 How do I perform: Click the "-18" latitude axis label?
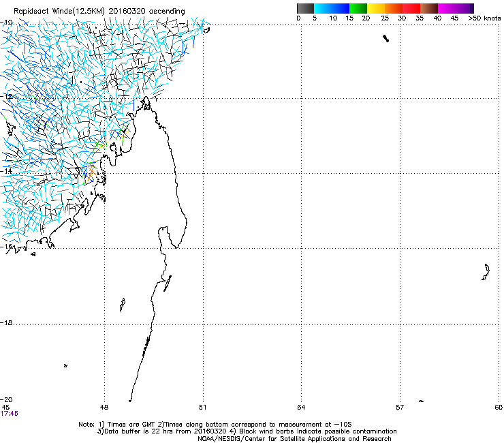(7, 322)
